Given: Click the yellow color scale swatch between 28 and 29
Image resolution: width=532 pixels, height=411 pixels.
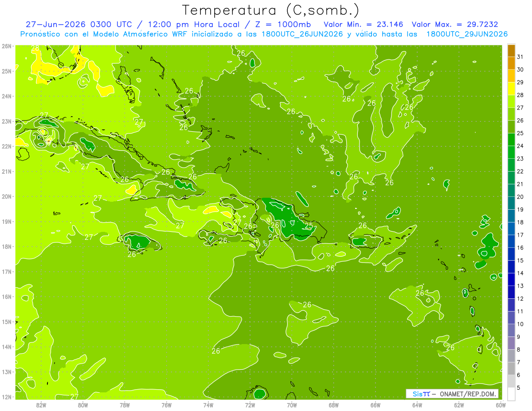Looking at the screenshot, I should 511,89.
